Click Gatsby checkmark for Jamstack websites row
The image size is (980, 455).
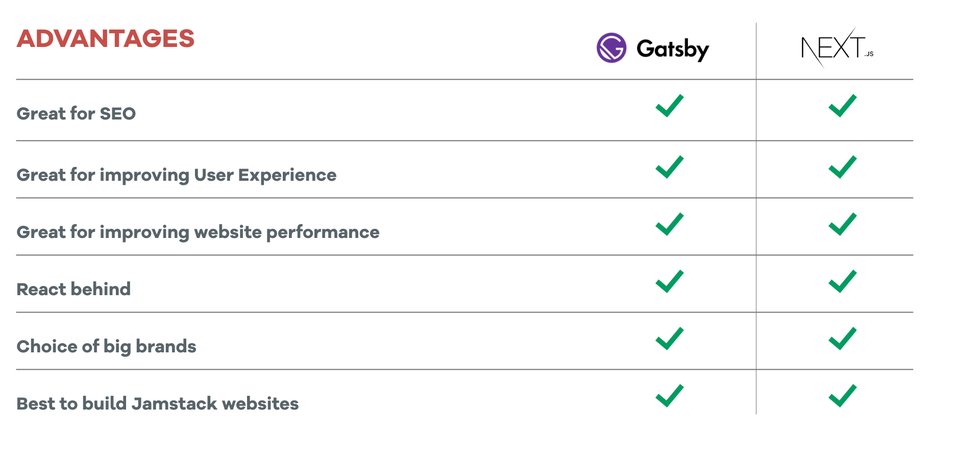click(669, 396)
